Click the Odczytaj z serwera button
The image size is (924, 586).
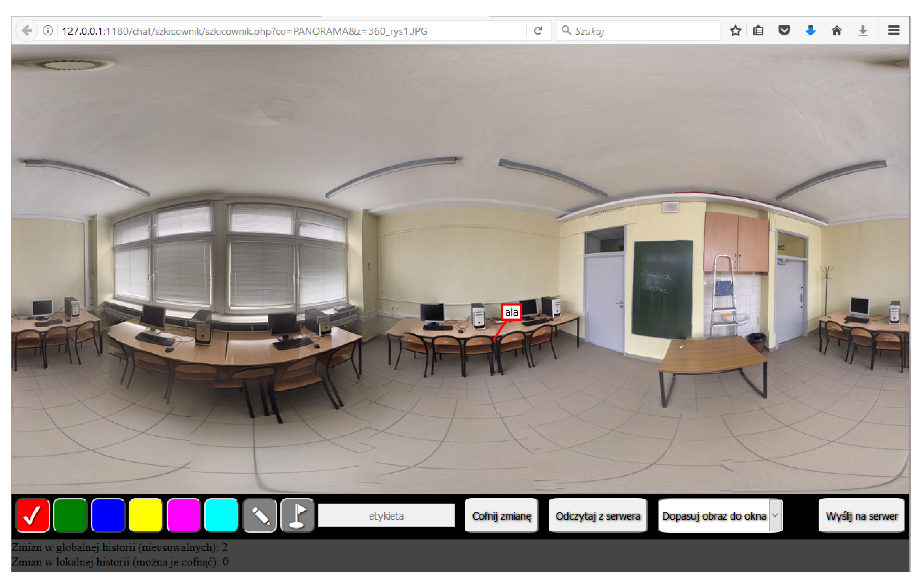tap(597, 515)
